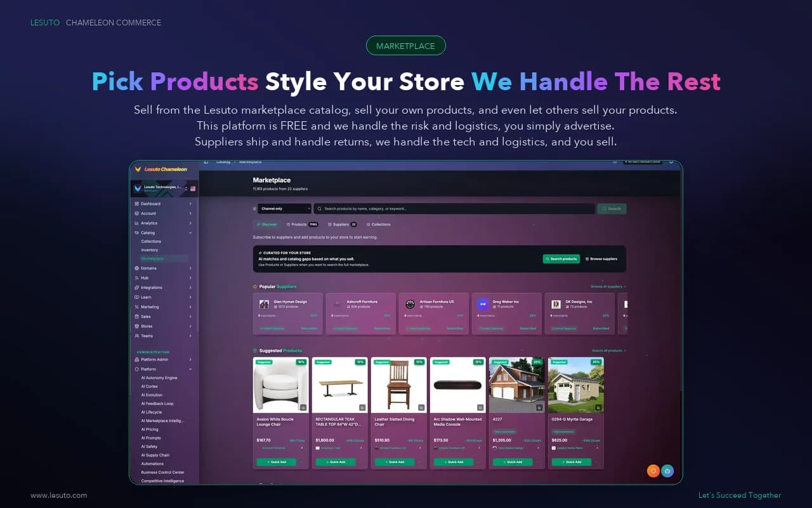The width and height of the screenshot is (812, 508).
Task: Open Business Control Center in the sidebar
Action: 162,472
